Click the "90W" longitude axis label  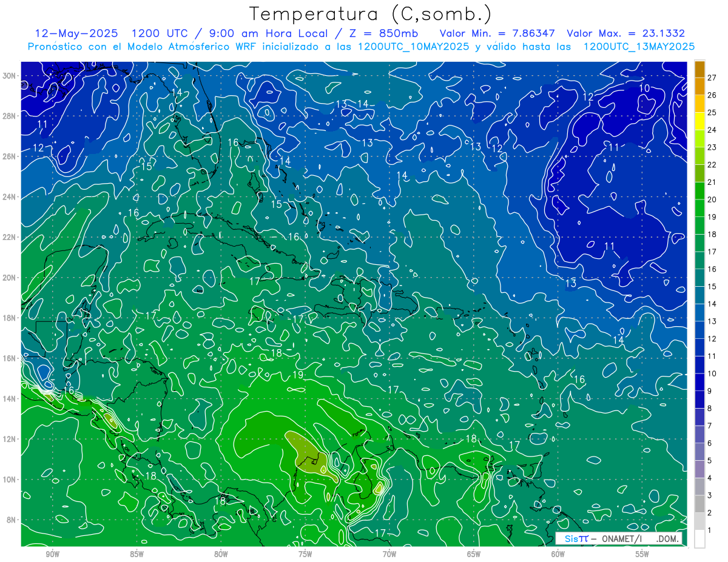52,554
